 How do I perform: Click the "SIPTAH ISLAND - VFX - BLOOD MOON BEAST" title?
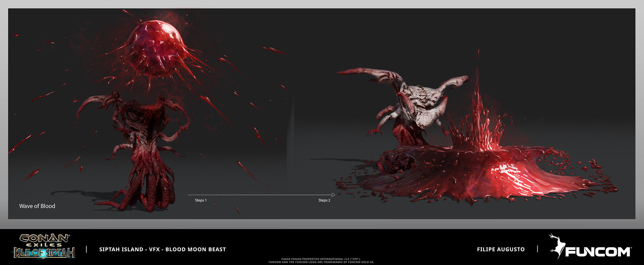[x=163, y=249]
